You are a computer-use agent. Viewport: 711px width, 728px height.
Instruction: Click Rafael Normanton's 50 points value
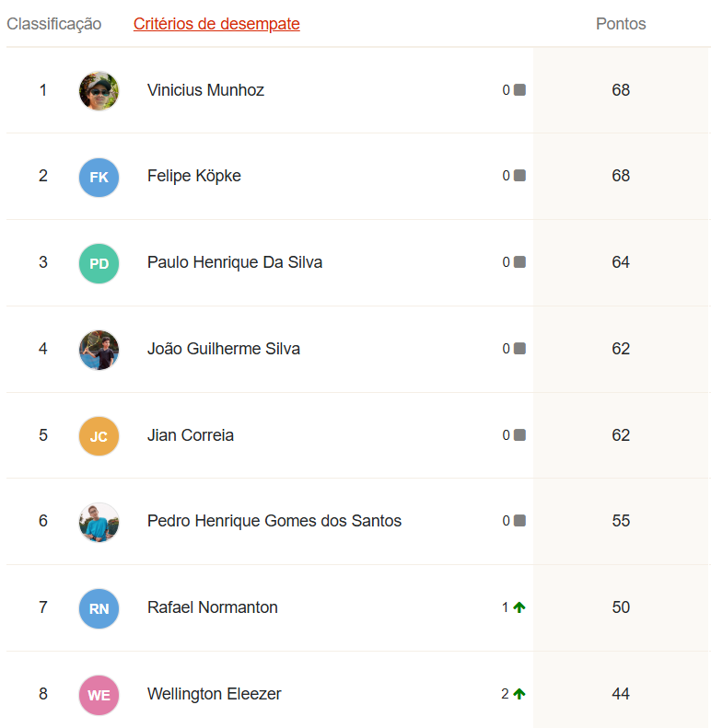point(621,607)
